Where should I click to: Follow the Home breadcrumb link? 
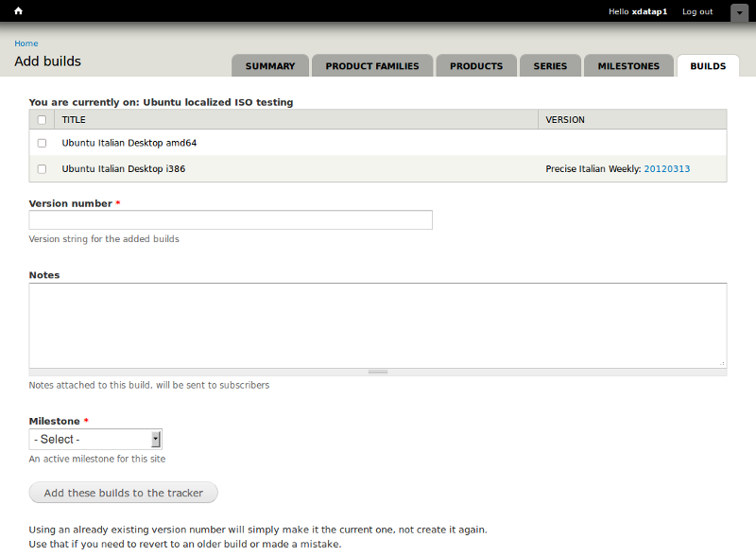(x=26, y=43)
